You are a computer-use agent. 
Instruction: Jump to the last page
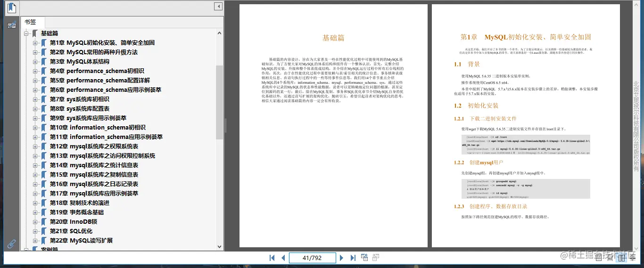pyautogui.click(x=353, y=258)
